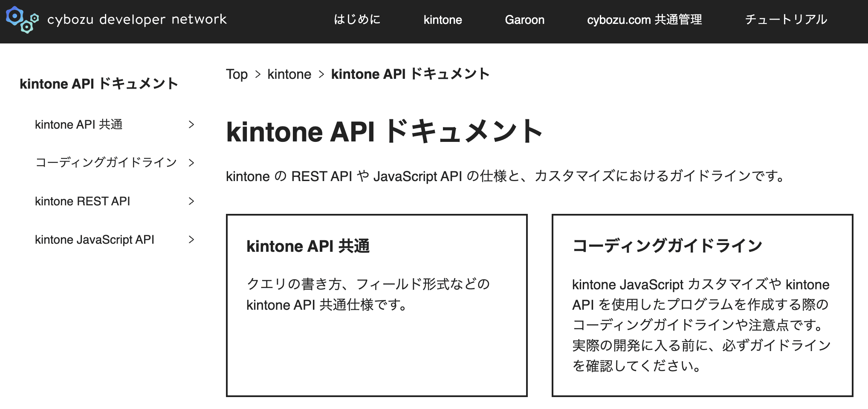Expand the コーディングガイドライン sidebar chevron
This screenshot has height=409, width=868.
pyautogui.click(x=191, y=162)
